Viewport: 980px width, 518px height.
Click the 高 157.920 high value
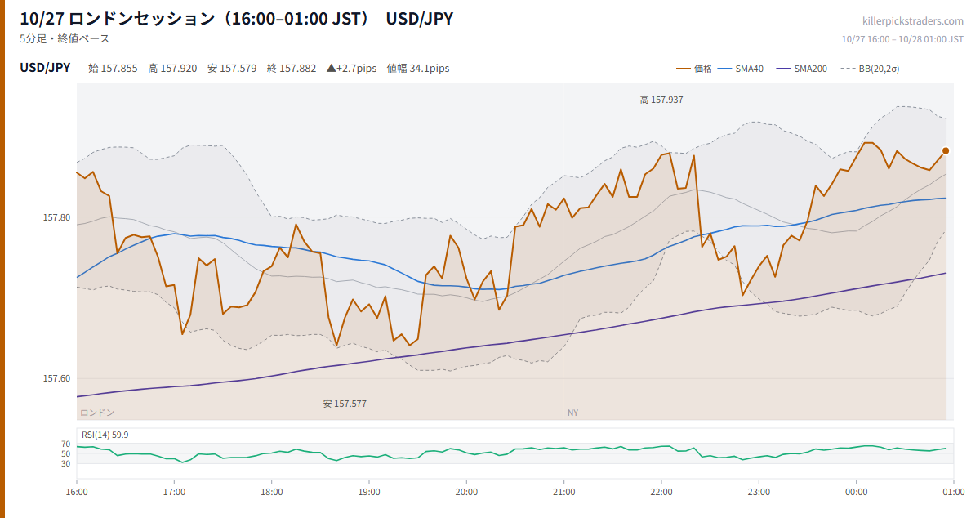172,69
